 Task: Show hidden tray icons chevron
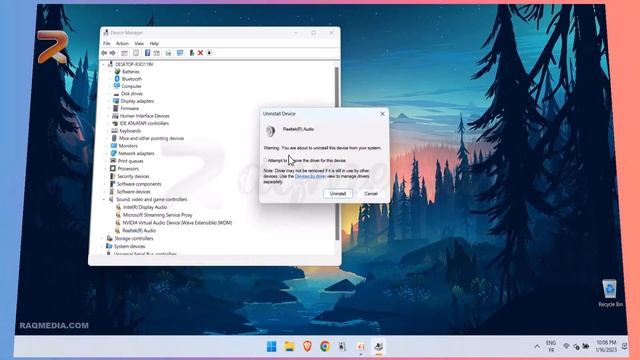point(537,347)
